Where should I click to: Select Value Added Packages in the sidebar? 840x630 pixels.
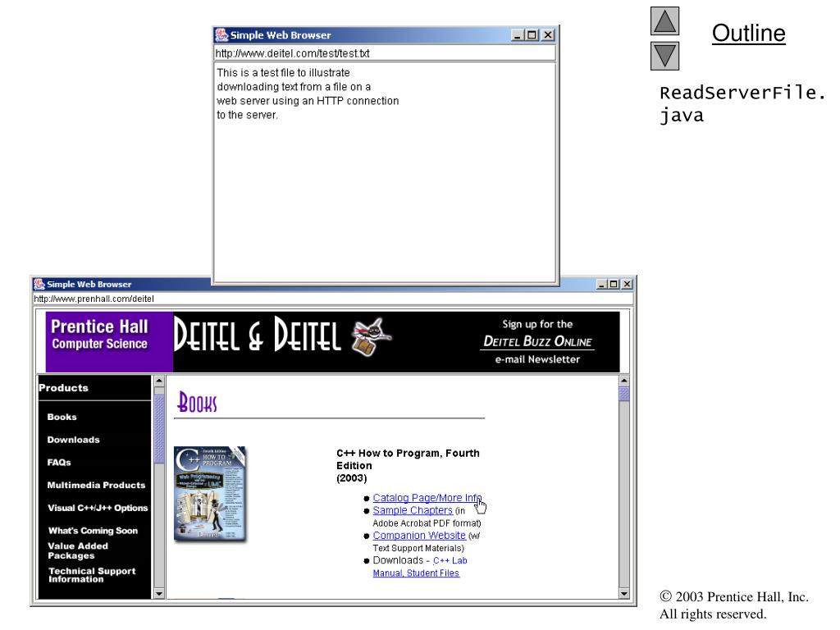point(78,550)
